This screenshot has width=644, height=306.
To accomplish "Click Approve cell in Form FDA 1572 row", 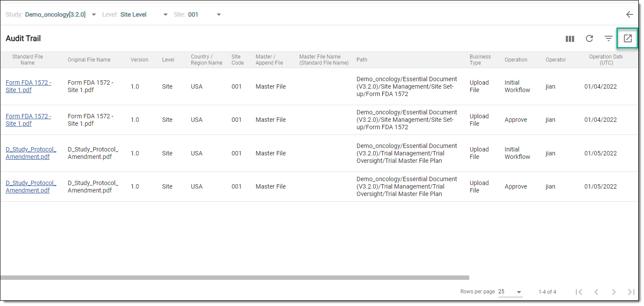I will point(516,120).
